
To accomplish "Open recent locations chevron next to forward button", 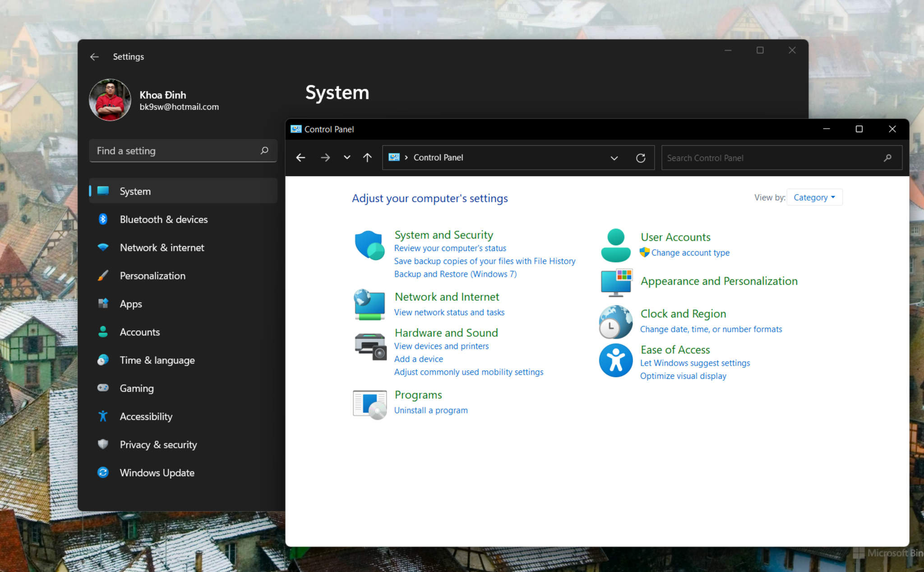I will point(346,158).
